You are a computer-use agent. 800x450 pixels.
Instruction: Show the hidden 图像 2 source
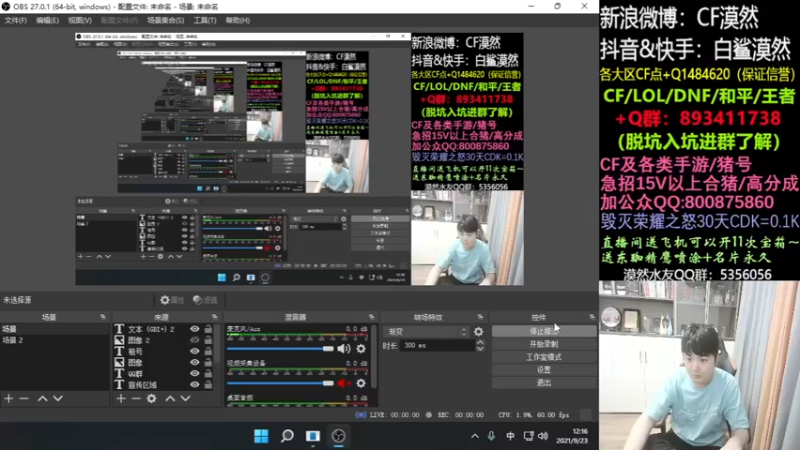194,340
